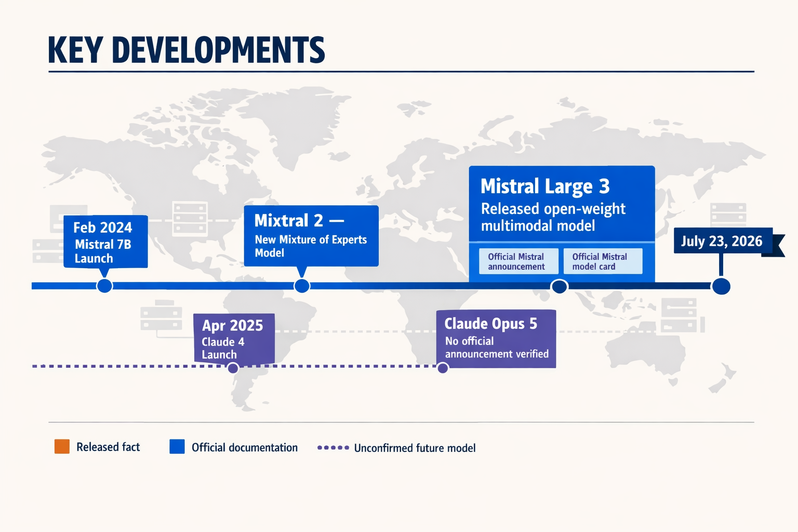Select the Mistral Large 3 timeline marker dot
The image size is (798, 532).
tap(560, 286)
